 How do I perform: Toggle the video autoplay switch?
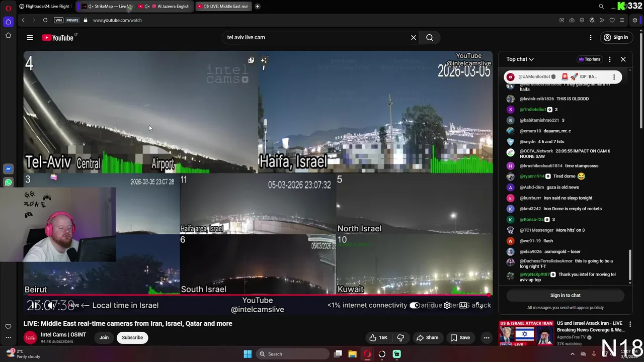415,305
